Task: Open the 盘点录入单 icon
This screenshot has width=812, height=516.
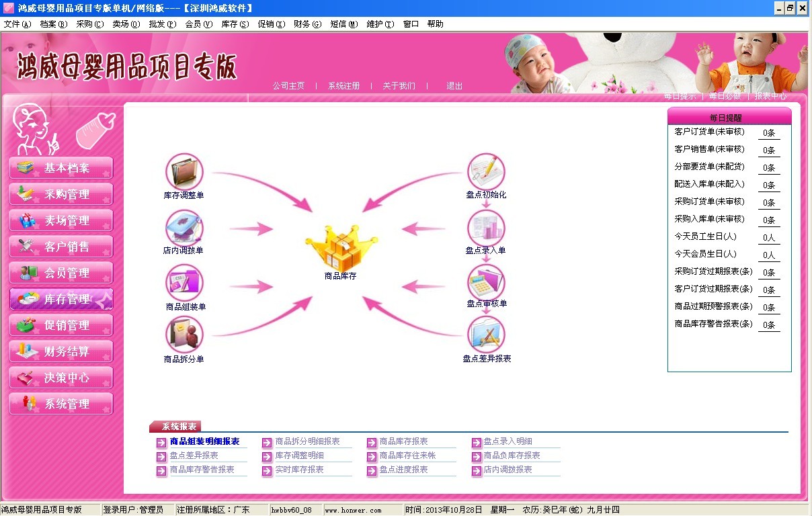Action: pyautogui.click(x=485, y=228)
